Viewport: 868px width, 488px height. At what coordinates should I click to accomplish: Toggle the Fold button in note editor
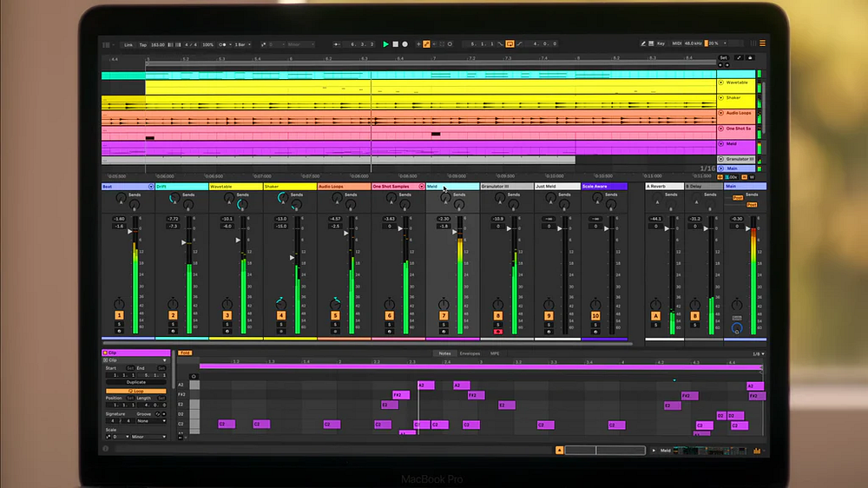pyautogui.click(x=185, y=353)
